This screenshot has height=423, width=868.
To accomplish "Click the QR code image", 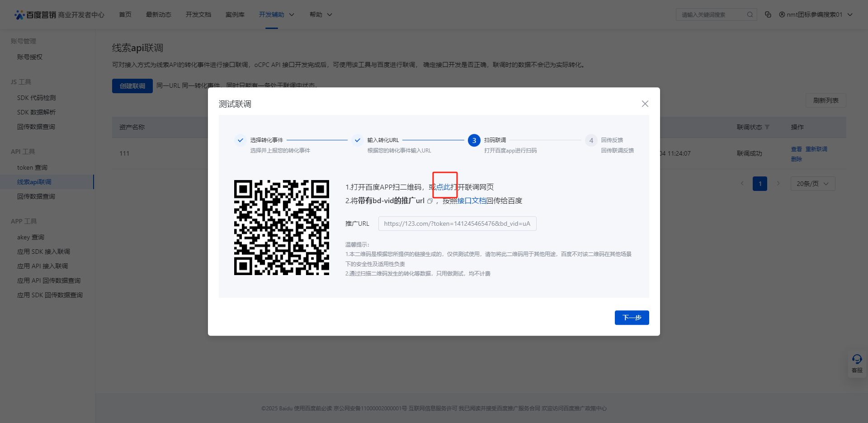I will click(x=282, y=228).
